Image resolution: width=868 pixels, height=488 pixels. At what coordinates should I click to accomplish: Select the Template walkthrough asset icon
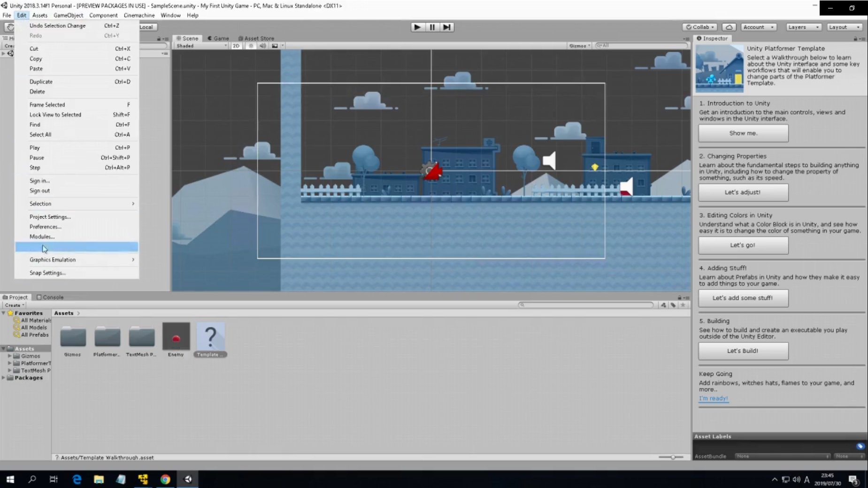coord(211,336)
